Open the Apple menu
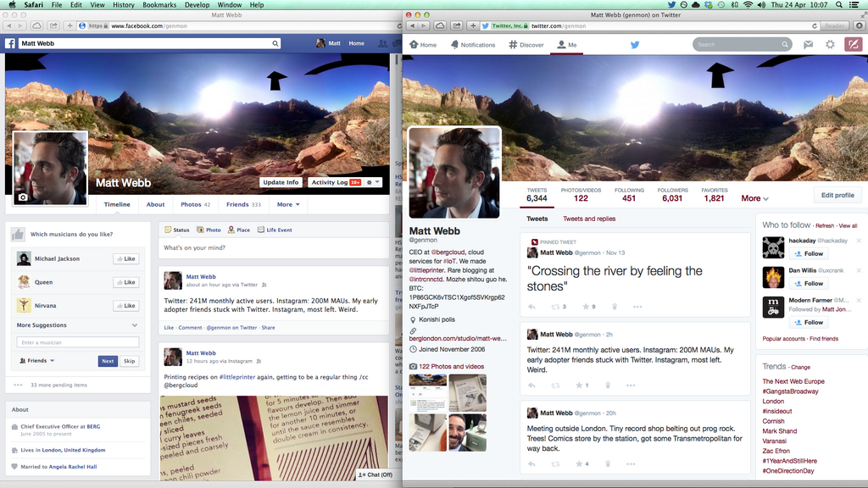The width and height of the screenshot is (868, 488). click(12, 5)
